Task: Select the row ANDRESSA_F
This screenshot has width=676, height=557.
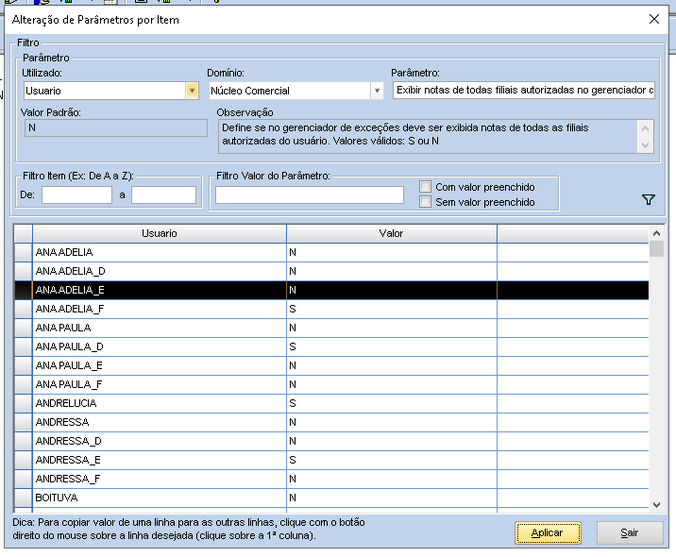Action: point(331,479)
